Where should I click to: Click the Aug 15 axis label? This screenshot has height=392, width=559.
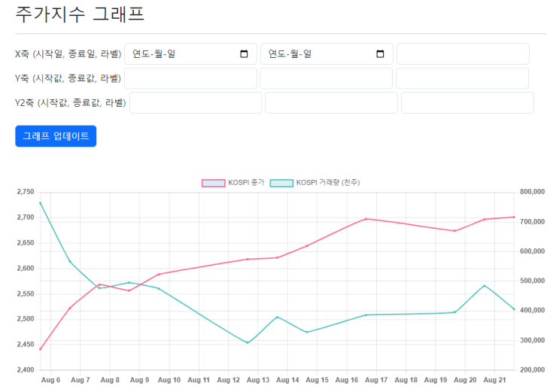(x=317, y=380)
